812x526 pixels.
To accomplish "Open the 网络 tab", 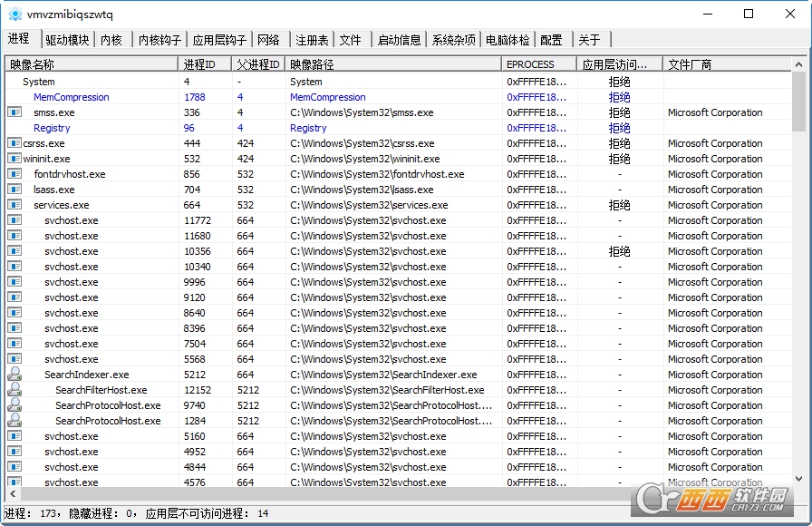I will [x=268, y=40].
